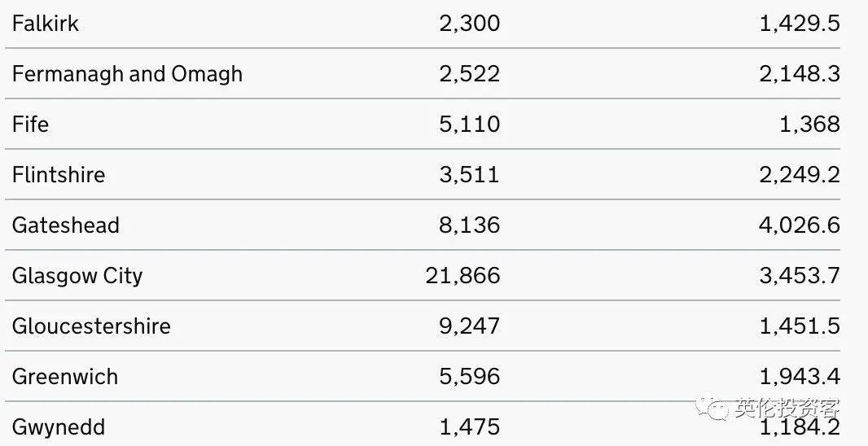
Task: Select the Gateshead row label
Action: [x=66, y=225]
